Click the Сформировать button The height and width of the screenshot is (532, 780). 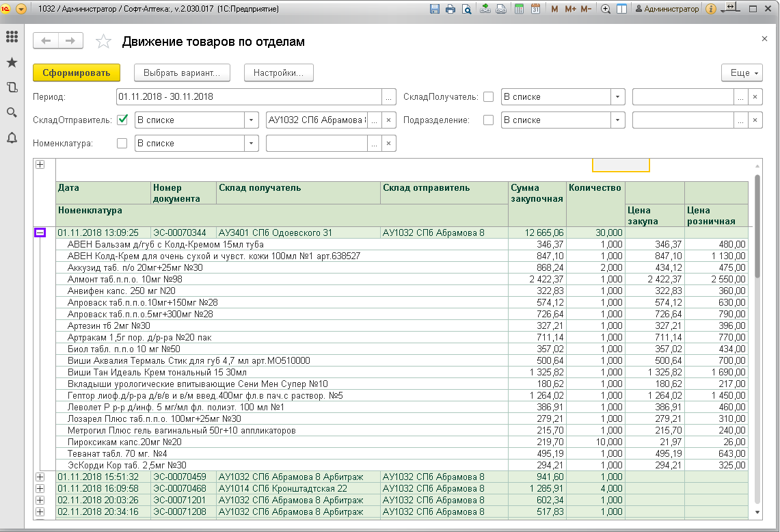pyautogui.click(x=77, y=72)
